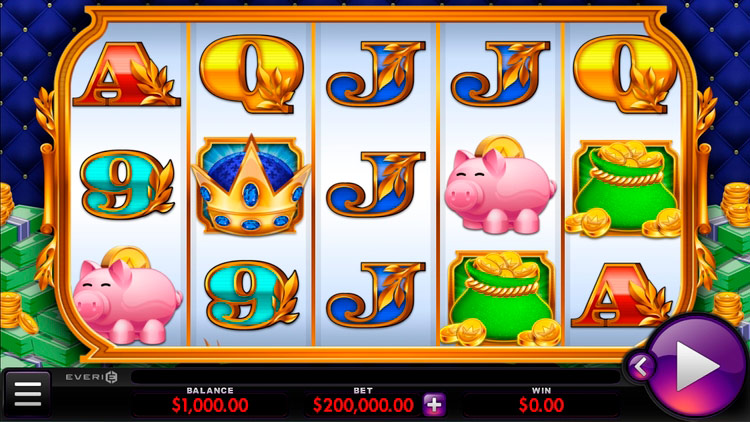Click the gold Q symbol on reel two

point(251,74)
